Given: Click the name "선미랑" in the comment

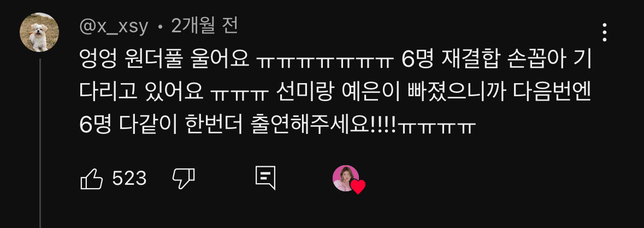Looking at the screenshot, I should point(304,93).
